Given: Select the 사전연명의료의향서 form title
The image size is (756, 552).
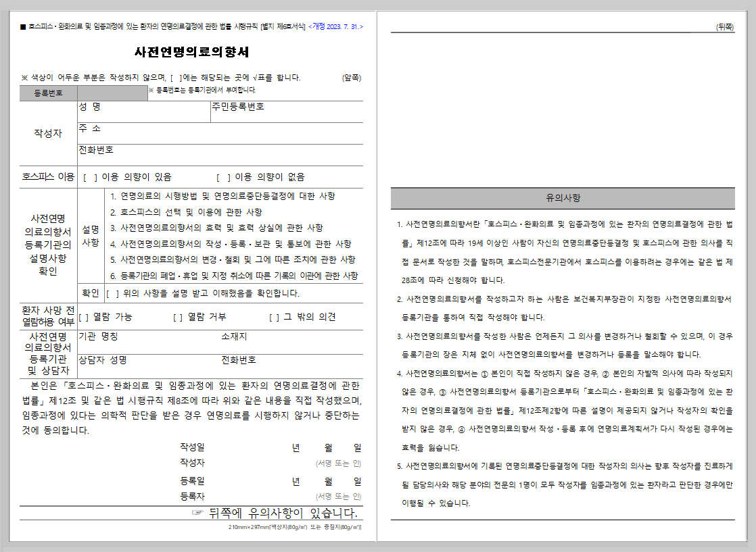Looking at the screenshot, I should pyautogui.click(x=191, y=51).
